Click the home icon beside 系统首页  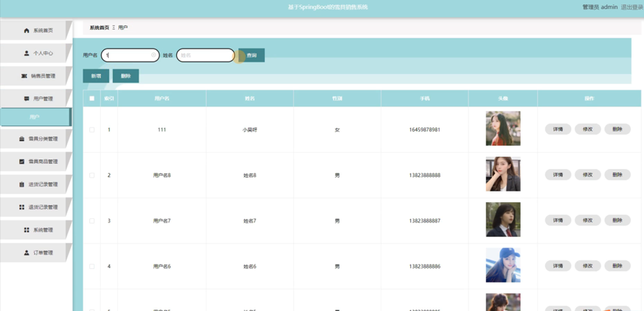point(27,30)
